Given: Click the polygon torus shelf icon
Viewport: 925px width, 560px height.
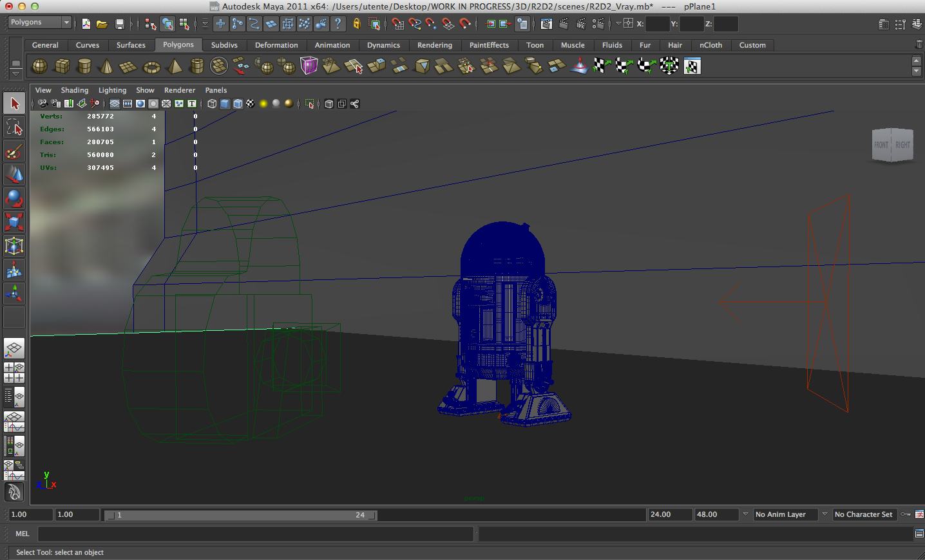Looking at the screenshot, I should pyautogui.click(x=151, y=66).
